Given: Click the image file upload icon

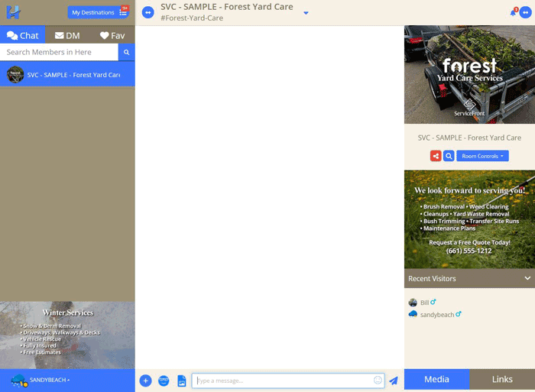Looking at the screenshot, I should point(182,381).
